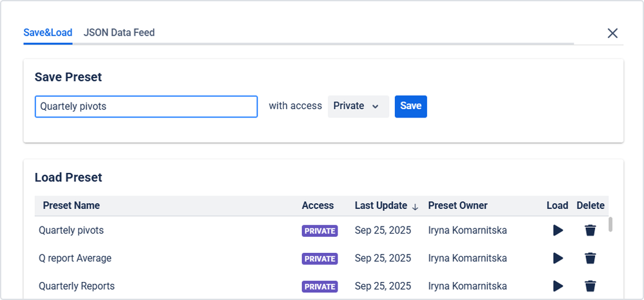Sort by Preset Owner column header
Image resolution: width=644 pixels, height=300 pixels.
click(x=458, y=206)
